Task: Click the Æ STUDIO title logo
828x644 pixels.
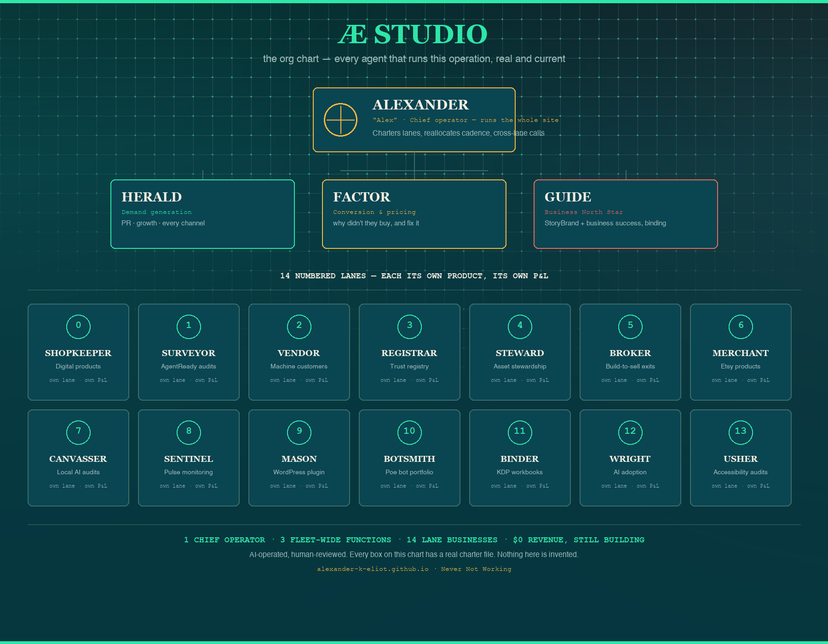Action: click(413, 34)
